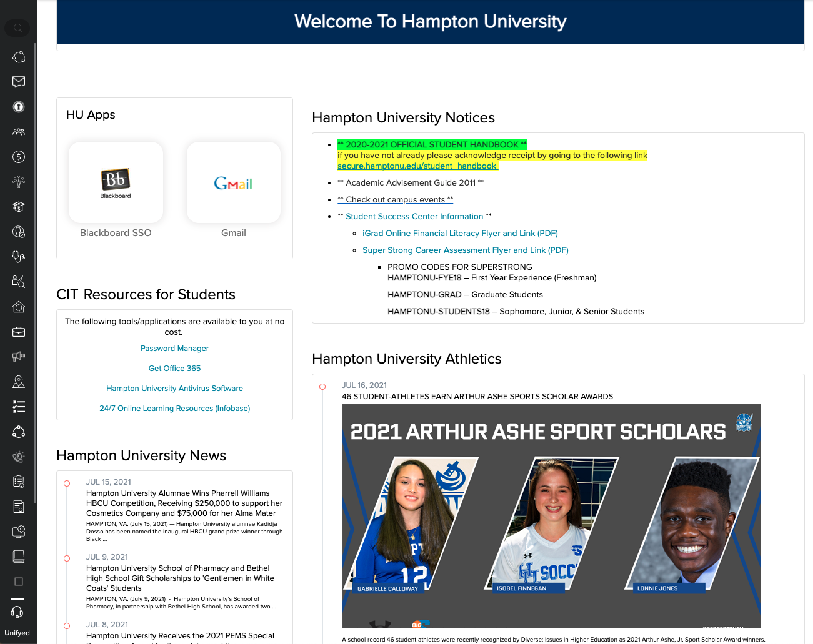Click the graduation cap icon in sidebar
The height and width of the screenshot is (644, 813).
(19, 207)
